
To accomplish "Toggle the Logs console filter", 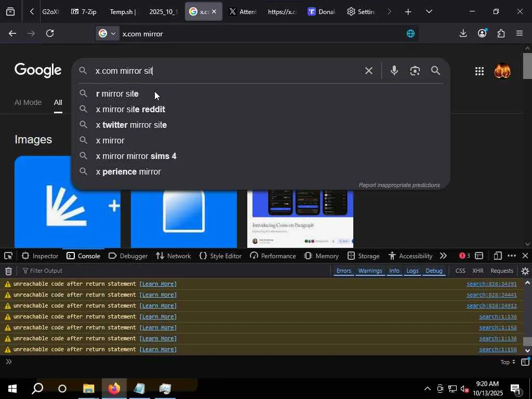I will click(413, 271).
